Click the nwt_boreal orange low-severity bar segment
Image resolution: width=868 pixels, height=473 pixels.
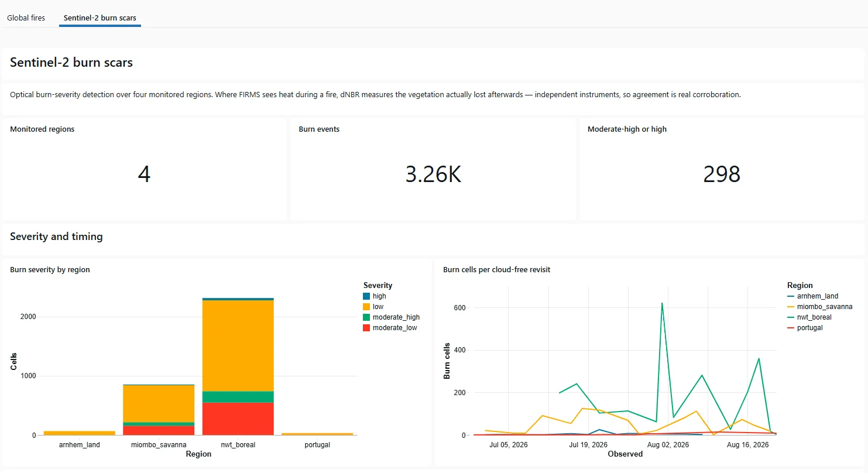(238, 345)
